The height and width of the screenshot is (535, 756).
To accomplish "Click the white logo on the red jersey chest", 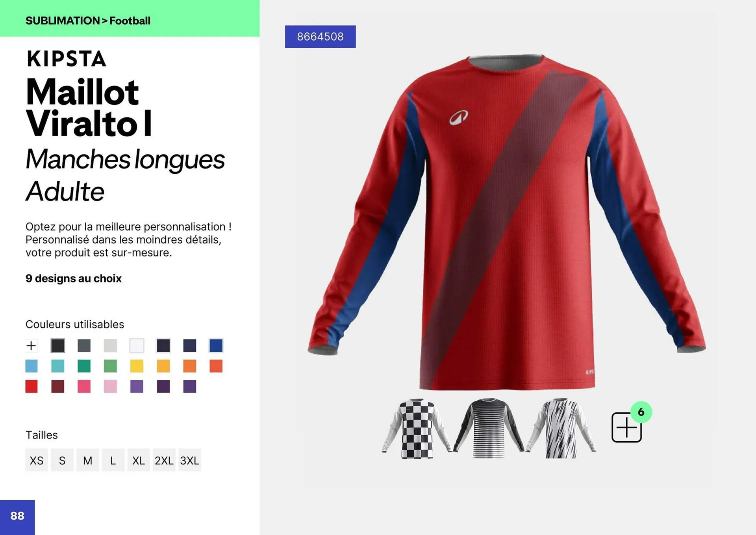I will click(459, 117).
